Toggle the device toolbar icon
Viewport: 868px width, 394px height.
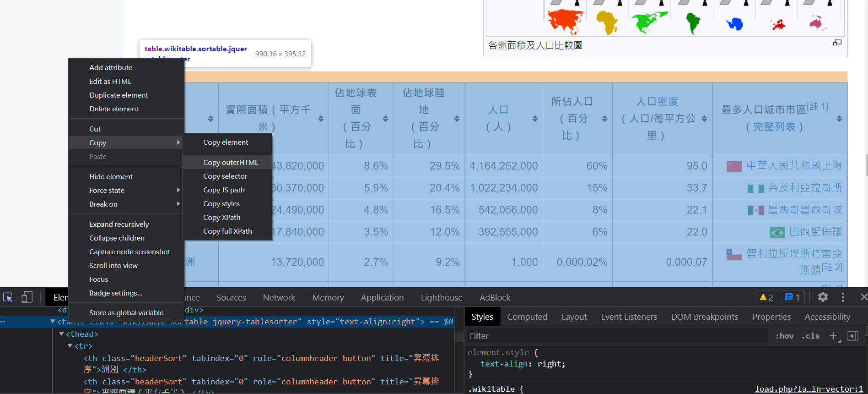coord(27,297)
